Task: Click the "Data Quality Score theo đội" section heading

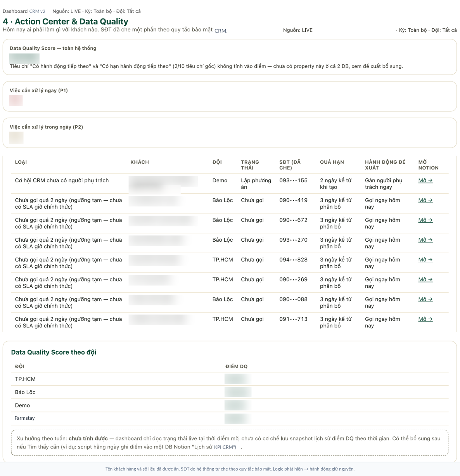Action: (54, 352)
